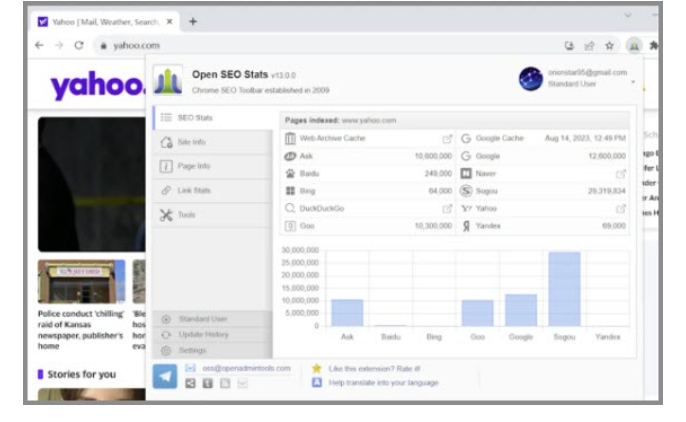Click the share icon below email

point(190,384)
